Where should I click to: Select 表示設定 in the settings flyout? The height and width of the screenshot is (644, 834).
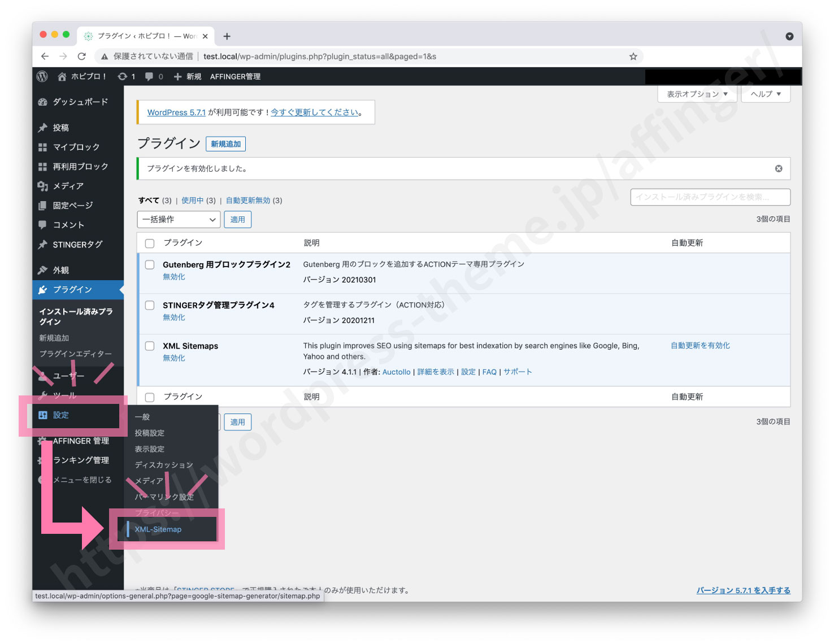(150, 449)
